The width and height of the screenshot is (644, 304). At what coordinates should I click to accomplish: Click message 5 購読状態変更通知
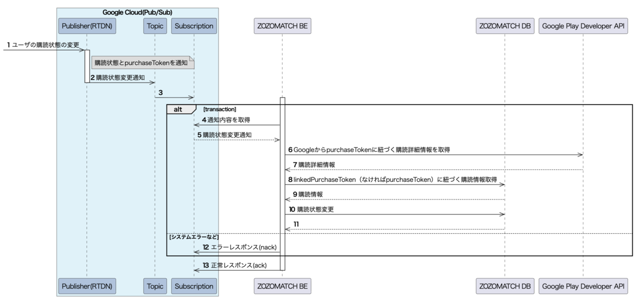pos(224,135)
